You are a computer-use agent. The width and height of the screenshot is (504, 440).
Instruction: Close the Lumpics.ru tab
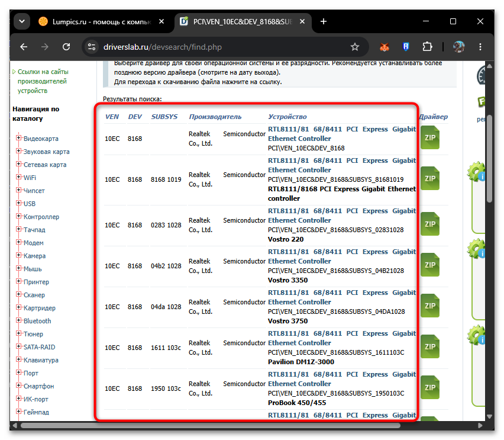tap(161, 21)
